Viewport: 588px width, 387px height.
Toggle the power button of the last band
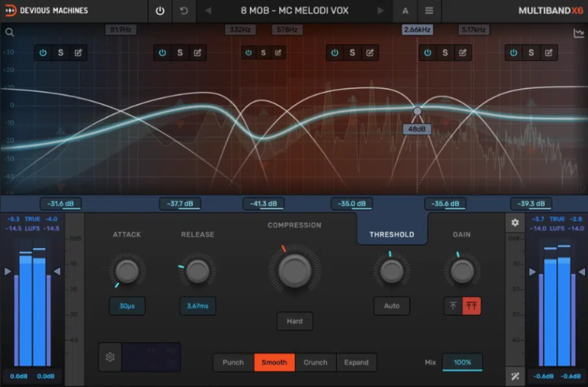coord(513,53)
